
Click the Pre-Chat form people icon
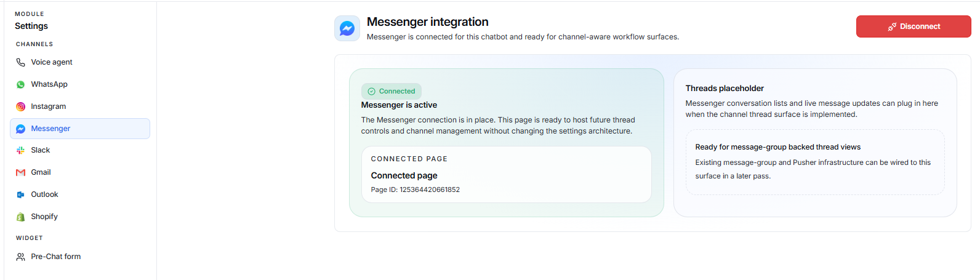point(20,257)
